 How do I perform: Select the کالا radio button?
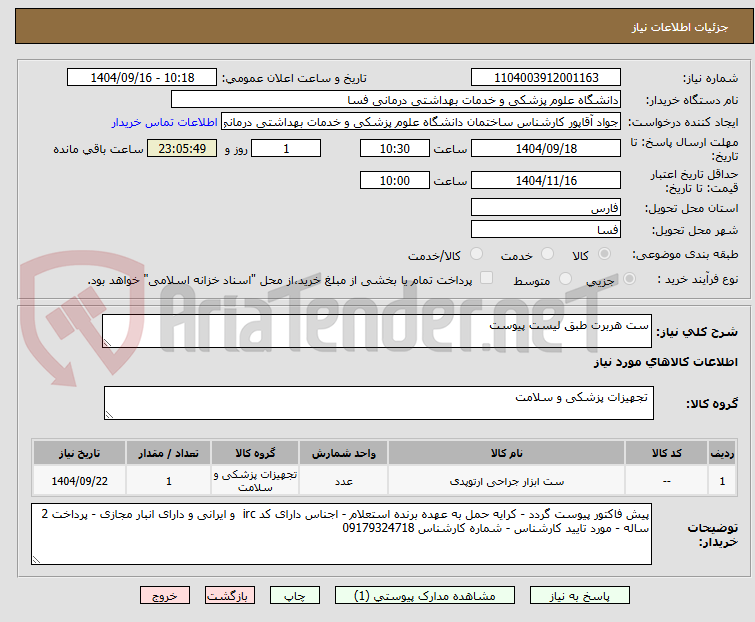(x=604, y=254)
